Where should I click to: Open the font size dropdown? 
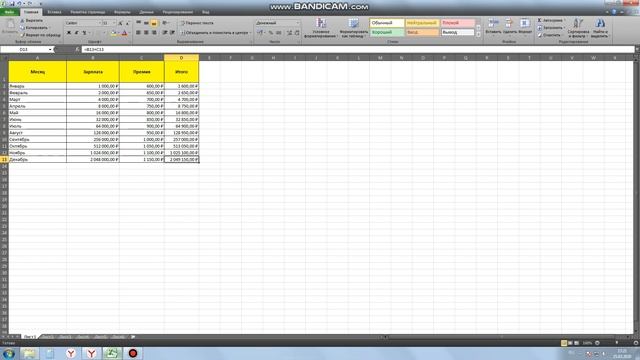coord(114,23)
